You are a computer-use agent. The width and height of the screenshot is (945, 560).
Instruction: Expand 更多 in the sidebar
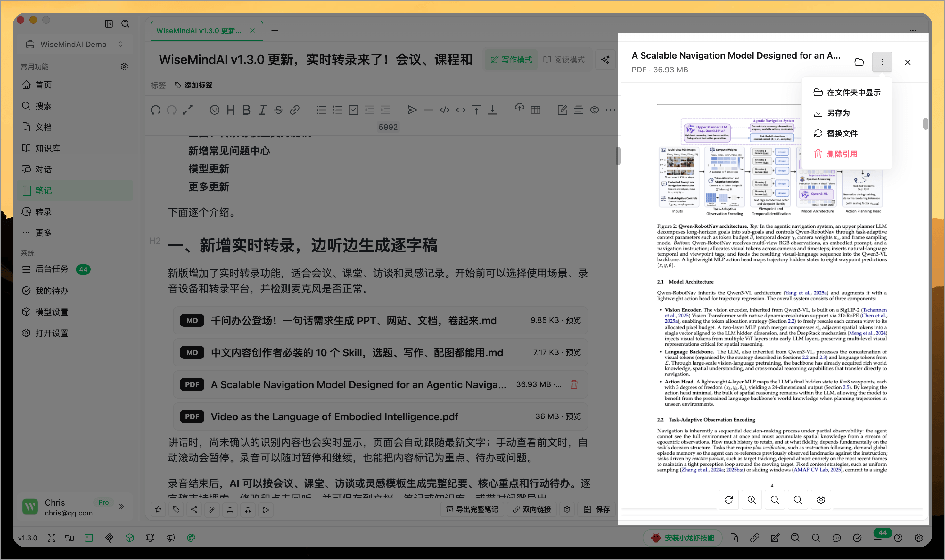[75, 233]
